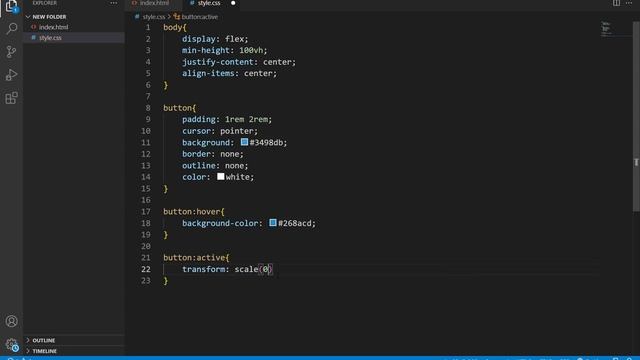Viewport: 640px width, 360px height.
Task: Click 'min-height: 100vh;' text
Action: pyautogui.click(x=224, y=51)
